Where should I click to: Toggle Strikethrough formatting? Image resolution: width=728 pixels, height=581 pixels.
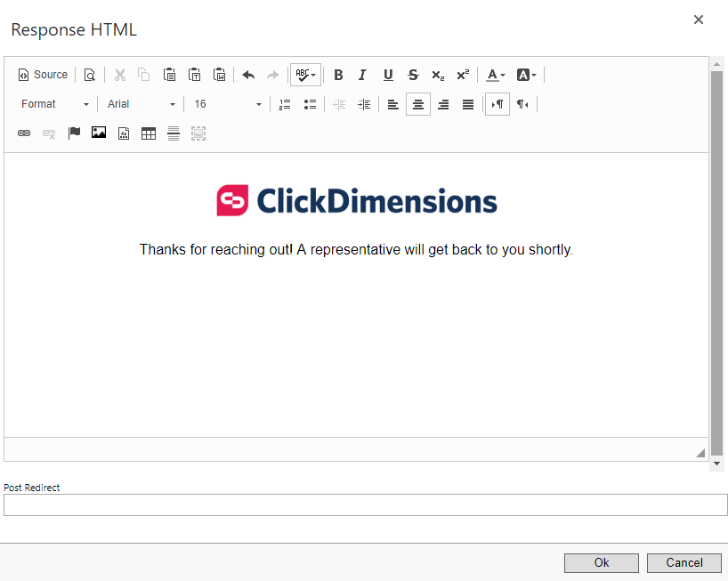[413, 75]
